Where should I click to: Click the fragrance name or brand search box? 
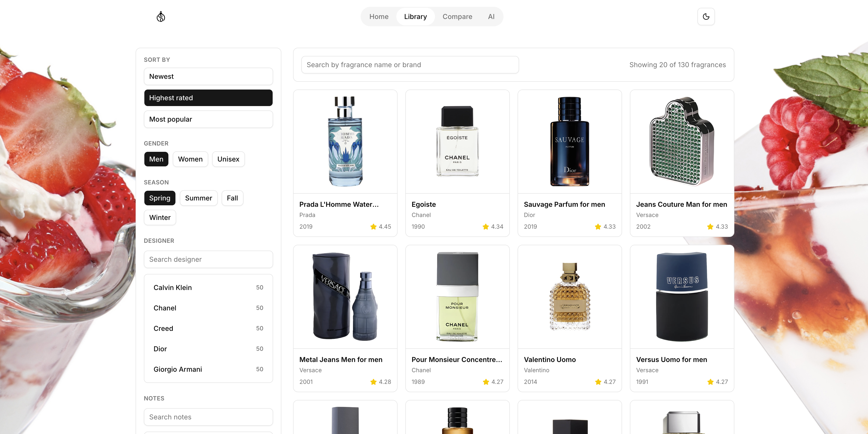pos(410,65)
